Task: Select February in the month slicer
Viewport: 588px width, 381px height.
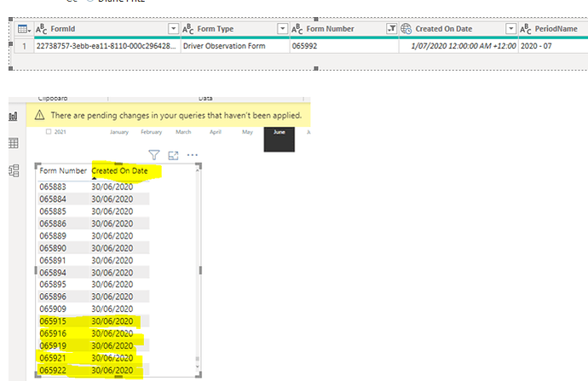Action: [x=151, y=132]
